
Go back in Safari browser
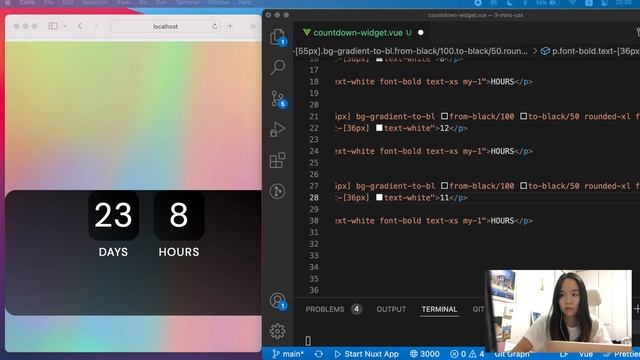(x=80, y=26)
